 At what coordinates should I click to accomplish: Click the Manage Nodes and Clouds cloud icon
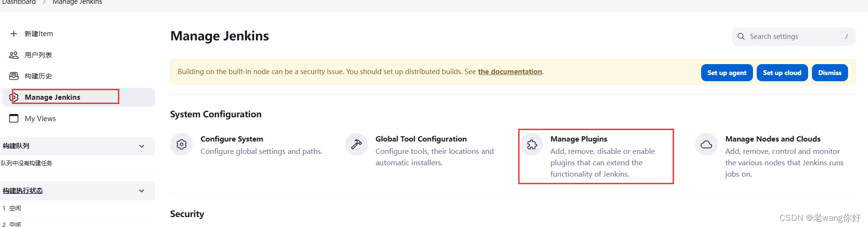[x=706, y=144]
